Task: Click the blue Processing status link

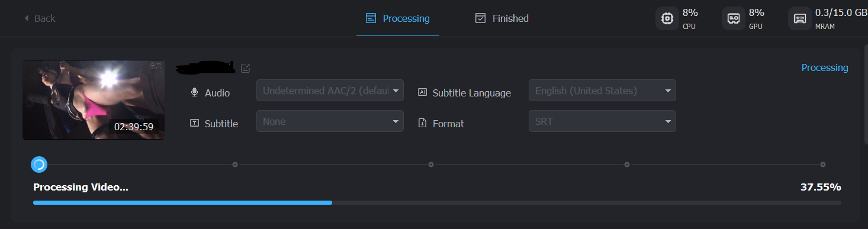Action: point(824,67)
